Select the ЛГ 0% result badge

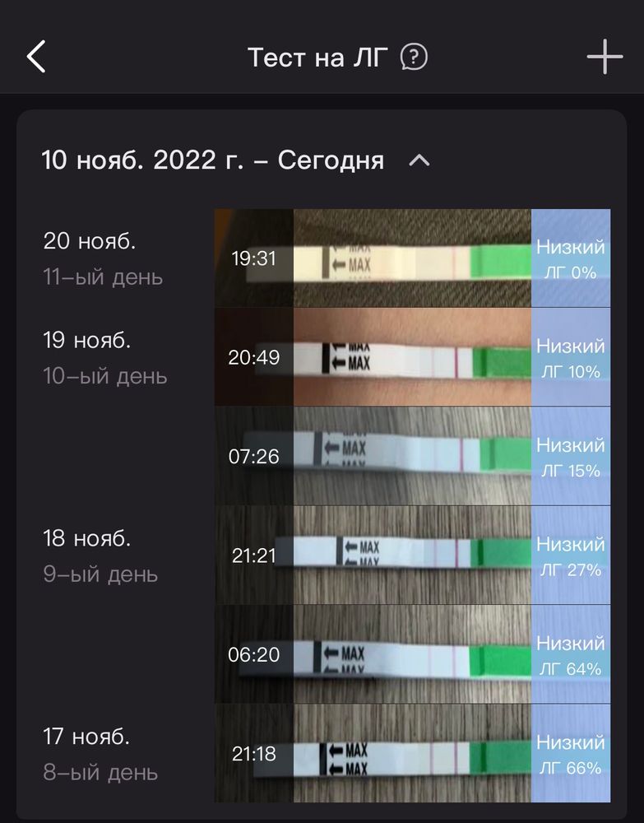571,258
